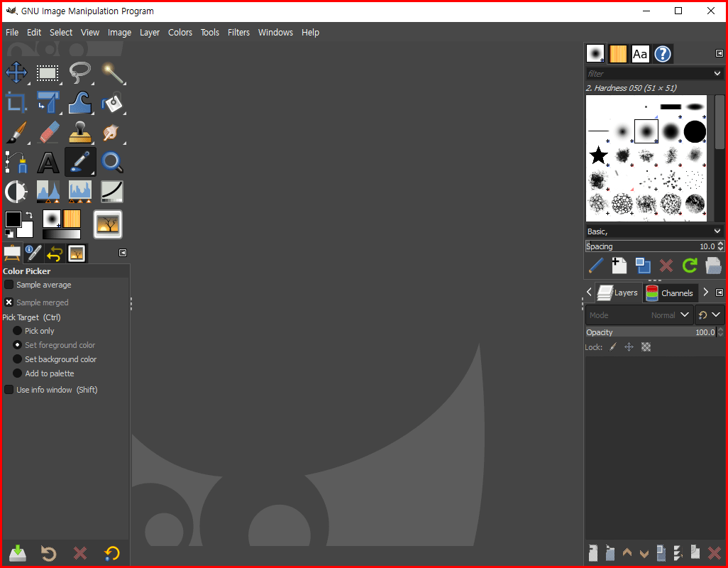Open the Colors menu

180,33
